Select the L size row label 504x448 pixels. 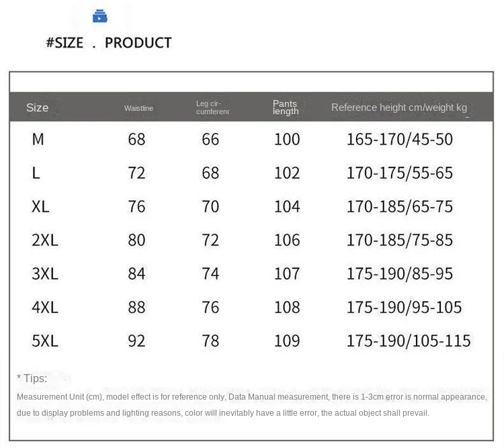[x=36, y=173]
